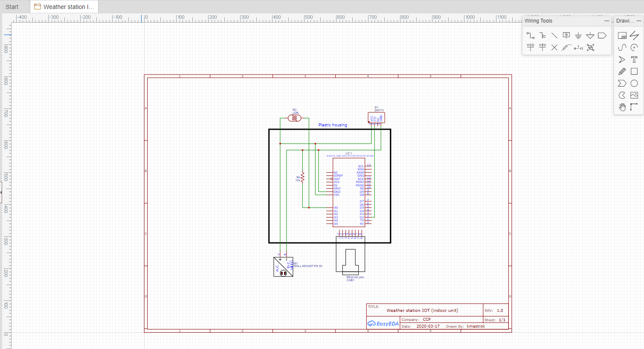Select the Wall Mount PS 9V component
This screenshot has height=349, width=644.
(284, 267)
